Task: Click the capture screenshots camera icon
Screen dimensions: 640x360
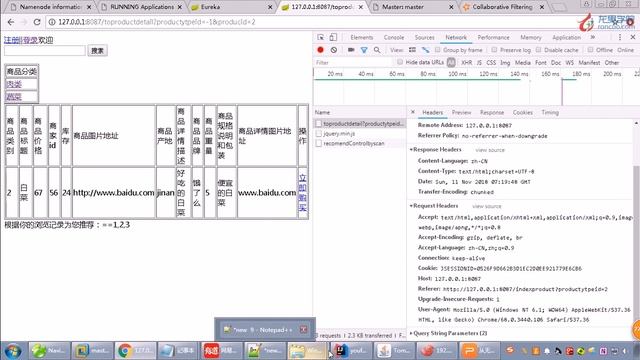Action: [351, 50]
